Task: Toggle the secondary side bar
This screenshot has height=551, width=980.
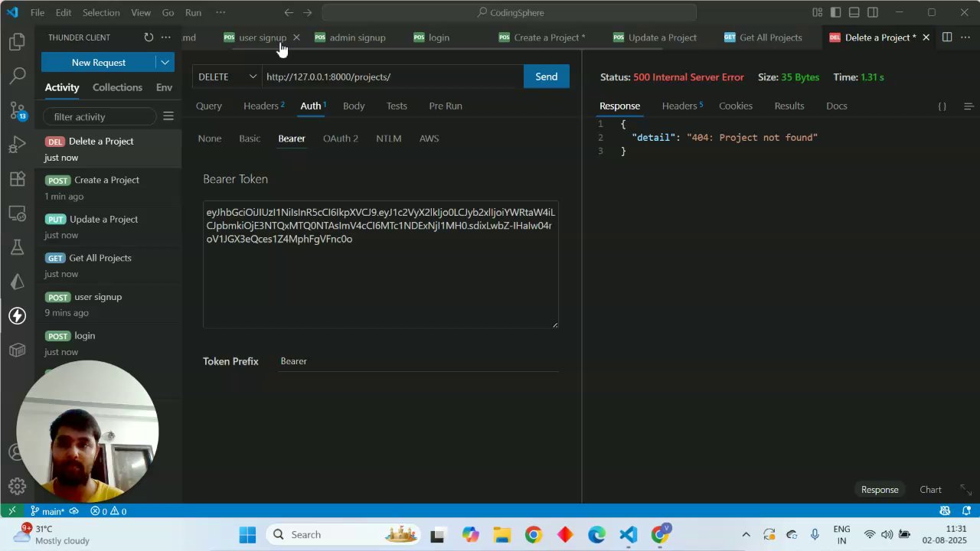Action: [x=873, y=12]
